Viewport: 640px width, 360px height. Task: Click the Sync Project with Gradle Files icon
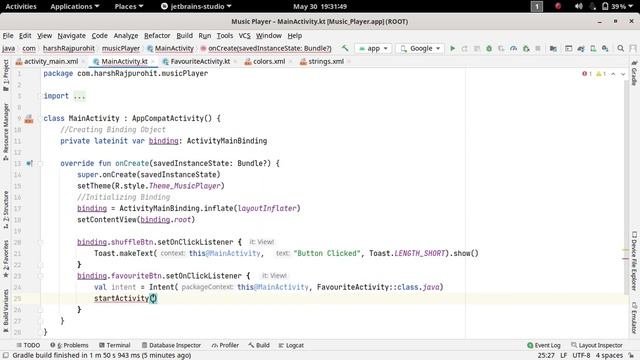click(x=581, y=48)
